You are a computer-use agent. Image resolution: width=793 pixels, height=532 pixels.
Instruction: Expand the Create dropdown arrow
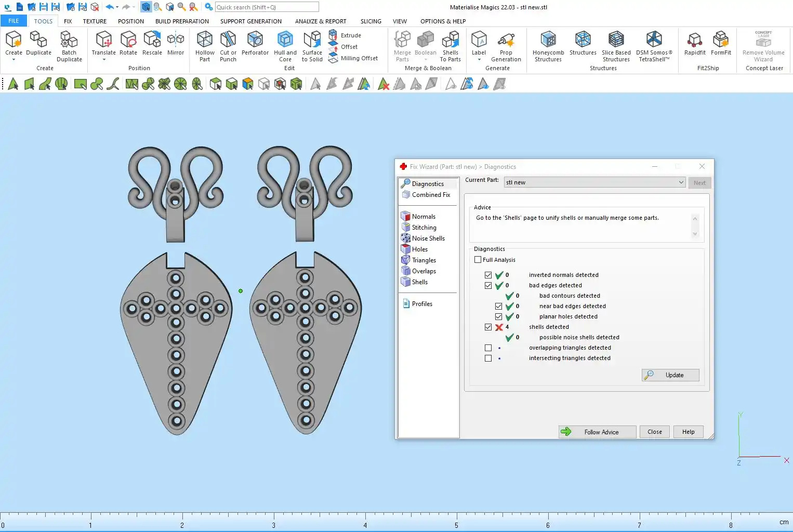(x=14, y=60)
